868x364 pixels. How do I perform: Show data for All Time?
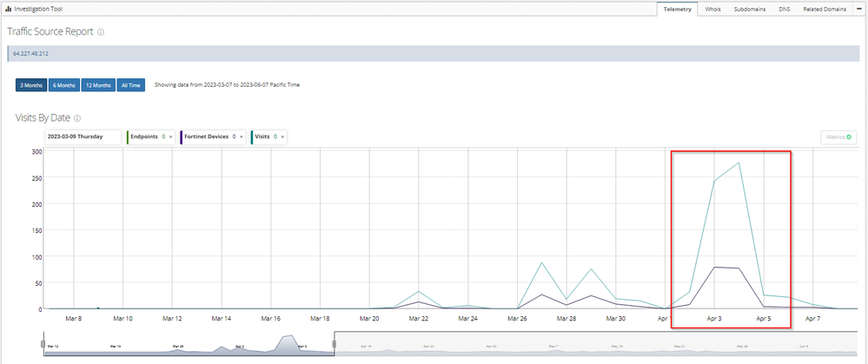click(x=131, y=85)
